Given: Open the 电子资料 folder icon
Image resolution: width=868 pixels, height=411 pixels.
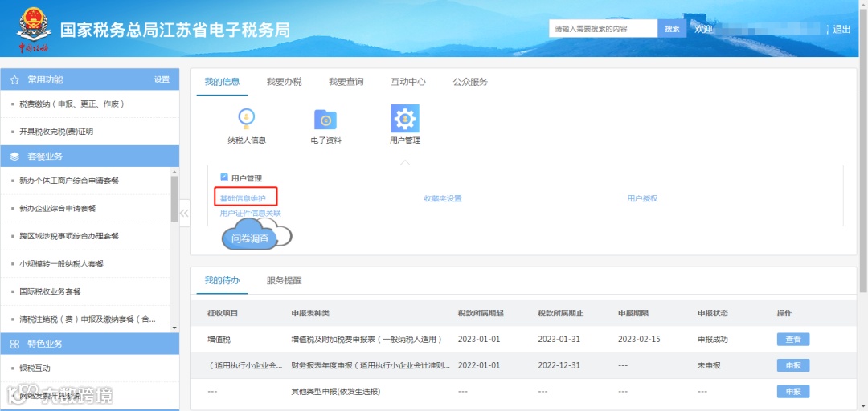Looking at the screenshot, I should point(325,119).
